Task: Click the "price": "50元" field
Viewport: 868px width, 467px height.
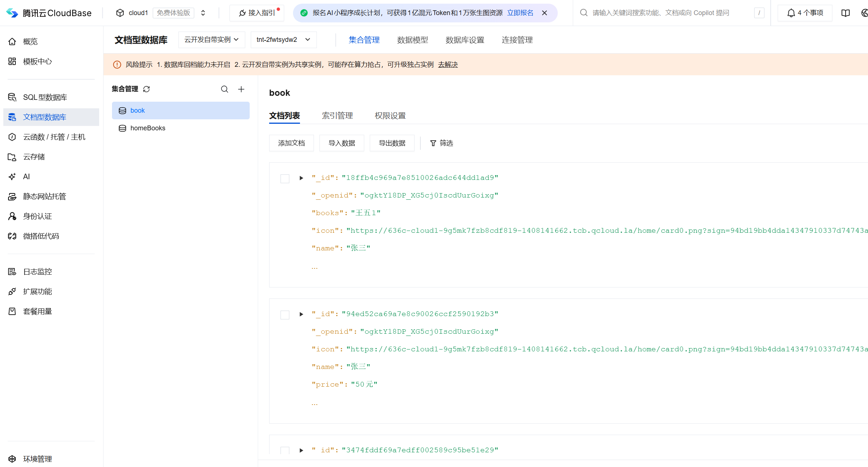Action: pos(344,384)
